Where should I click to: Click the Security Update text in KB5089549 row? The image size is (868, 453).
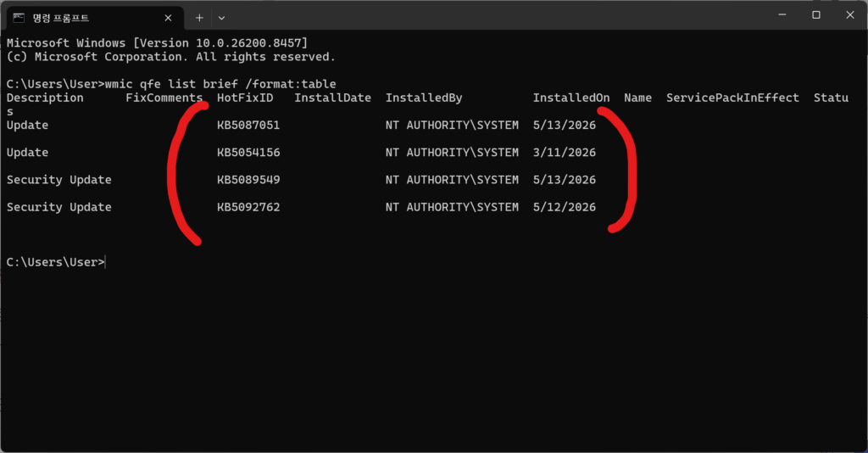point(59,180)
